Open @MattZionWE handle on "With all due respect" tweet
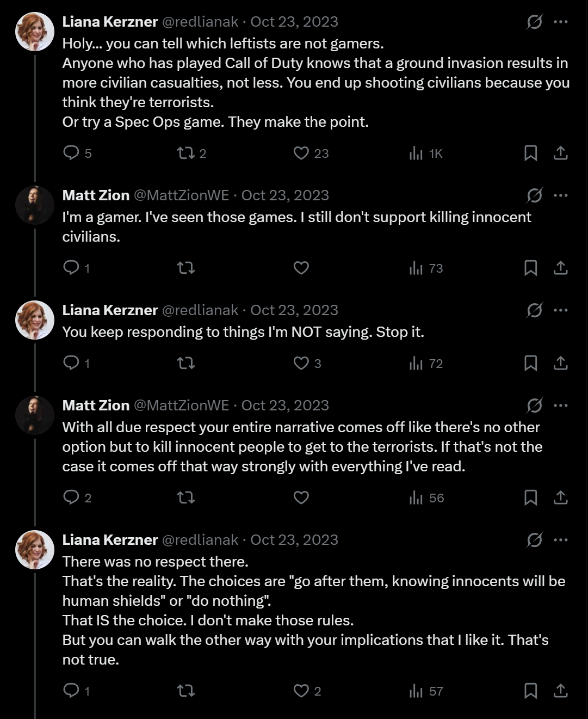The height and width of the screenshot is (719, 588). coord(181,405)
